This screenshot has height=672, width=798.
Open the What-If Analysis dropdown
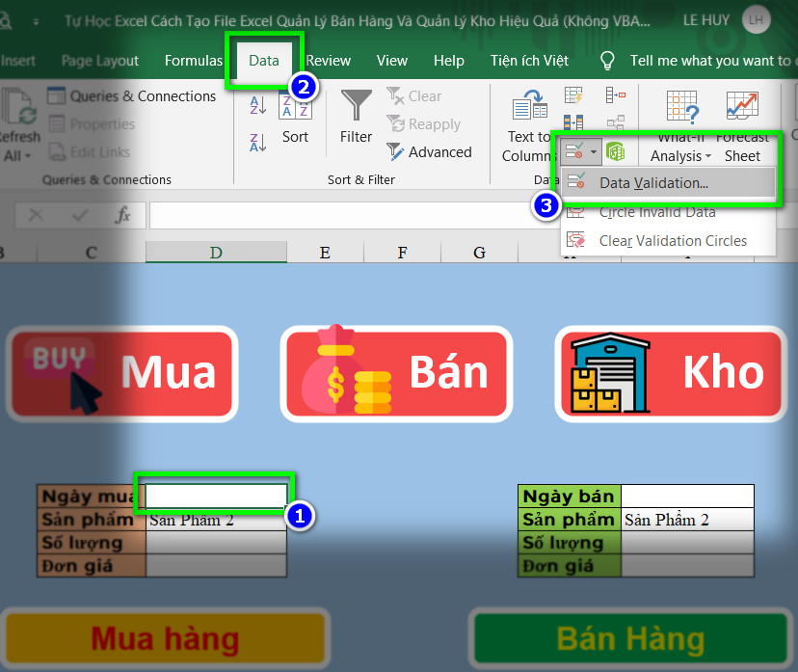coord(681,156)
